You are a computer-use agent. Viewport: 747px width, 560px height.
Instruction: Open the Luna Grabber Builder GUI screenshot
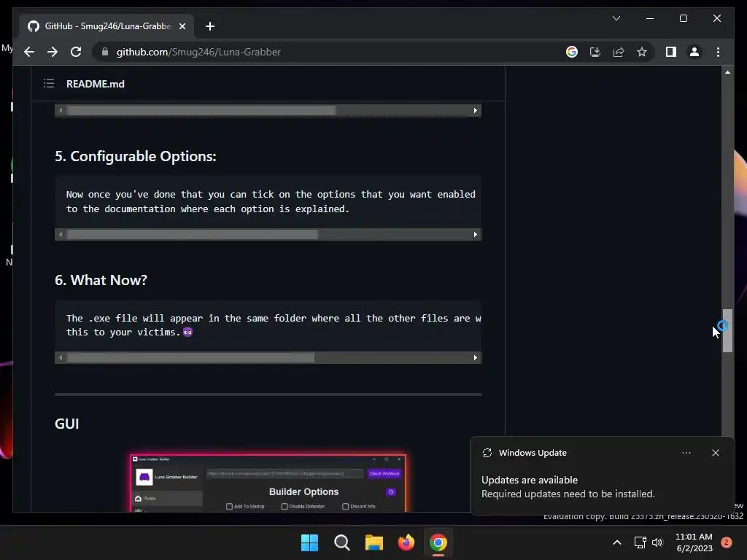coord(268,483)
